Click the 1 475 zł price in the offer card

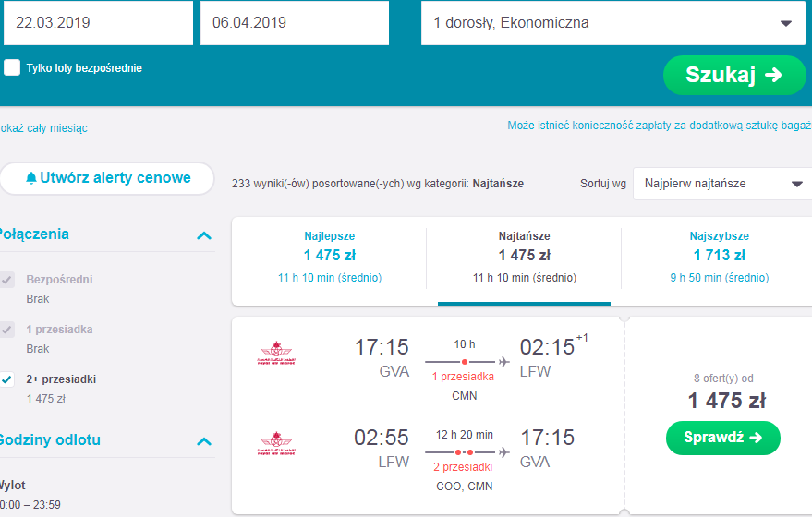click(x=727, y=401)
